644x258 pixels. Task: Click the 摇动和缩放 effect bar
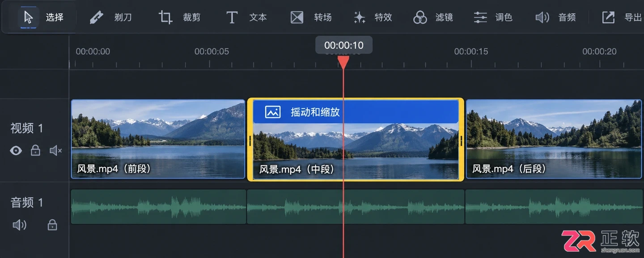[x=356, y=112]
